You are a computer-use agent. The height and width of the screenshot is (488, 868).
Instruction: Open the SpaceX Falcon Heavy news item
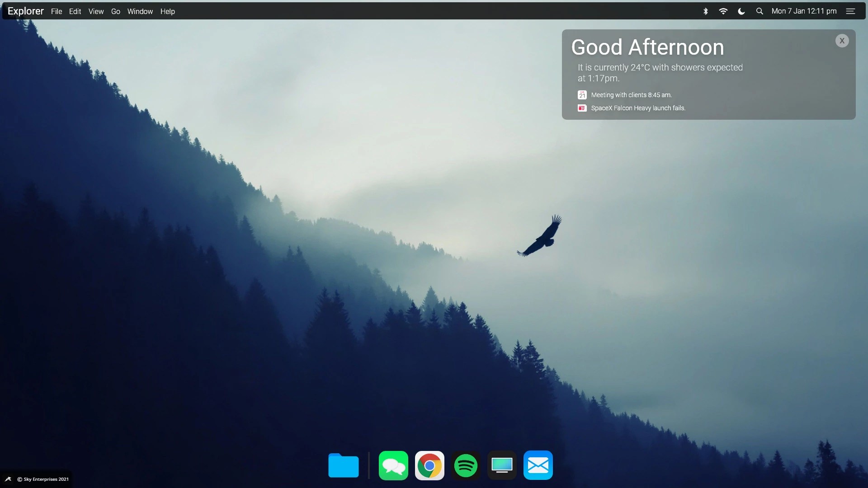[x=638, y=108]
